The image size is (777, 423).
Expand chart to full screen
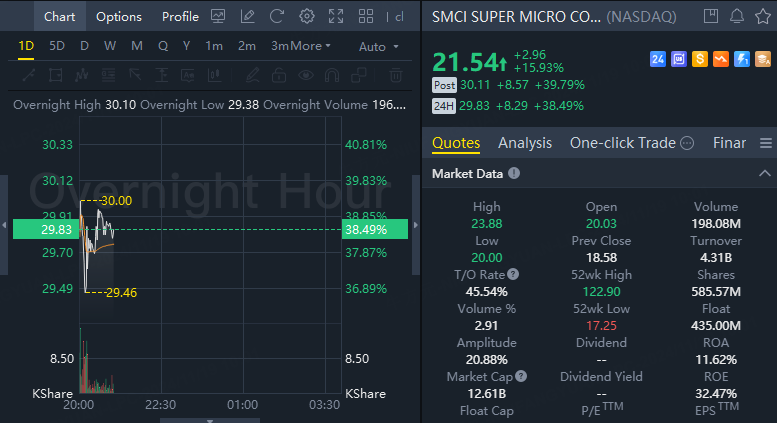point(336,17)
